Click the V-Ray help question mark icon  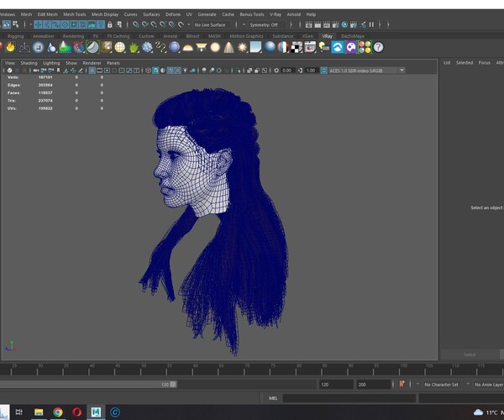click(379, 47)
